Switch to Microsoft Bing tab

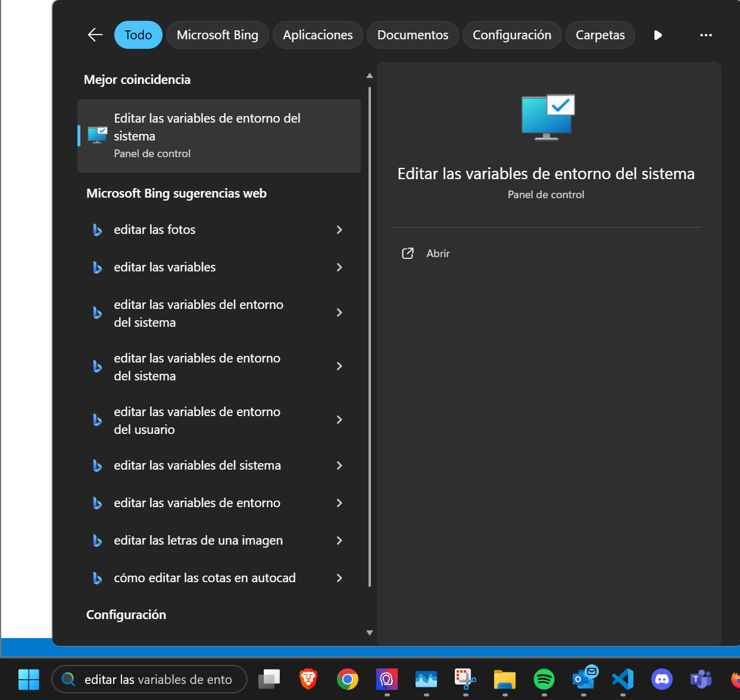click(217, 35)
